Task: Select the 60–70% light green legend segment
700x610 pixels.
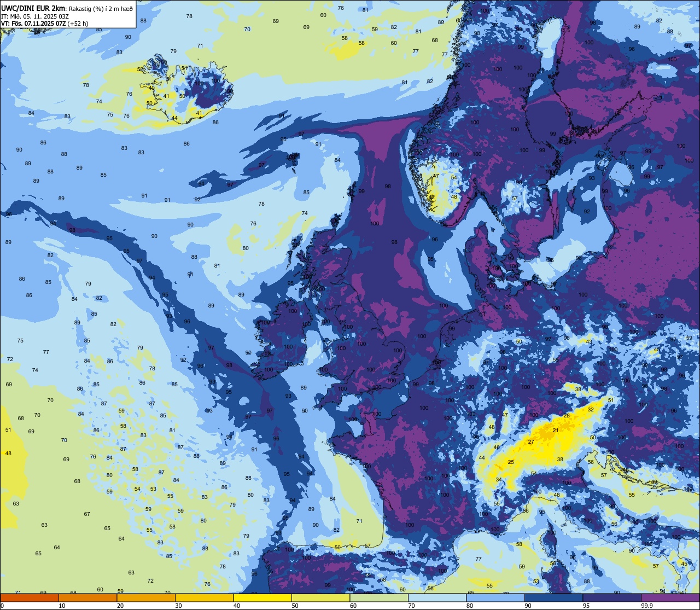Action: tap(379, 597)
